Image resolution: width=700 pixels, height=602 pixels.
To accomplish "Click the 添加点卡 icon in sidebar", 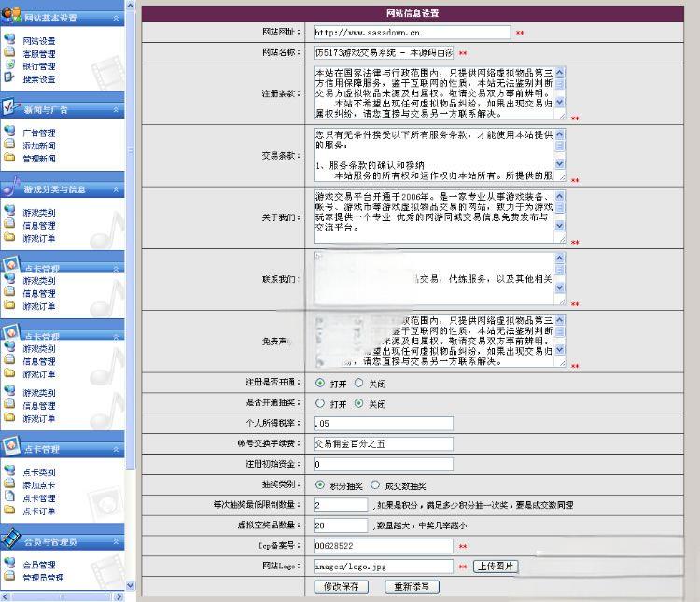I will click(10, 484).
